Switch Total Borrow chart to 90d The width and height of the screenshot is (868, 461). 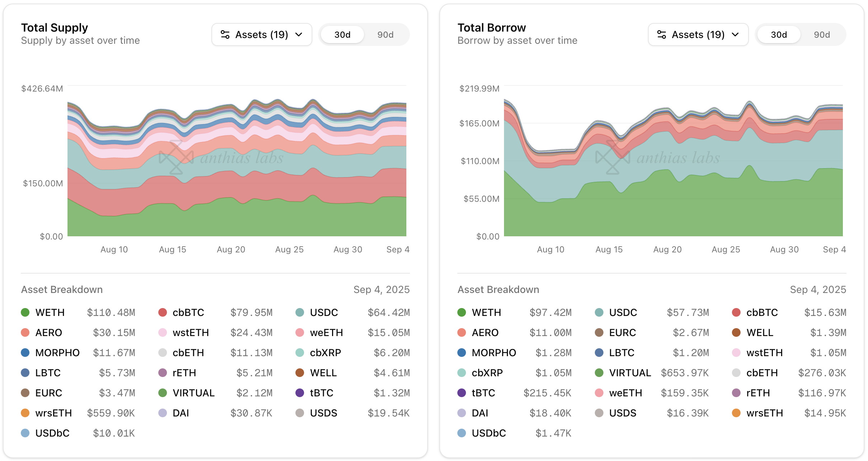click(822, 34)
